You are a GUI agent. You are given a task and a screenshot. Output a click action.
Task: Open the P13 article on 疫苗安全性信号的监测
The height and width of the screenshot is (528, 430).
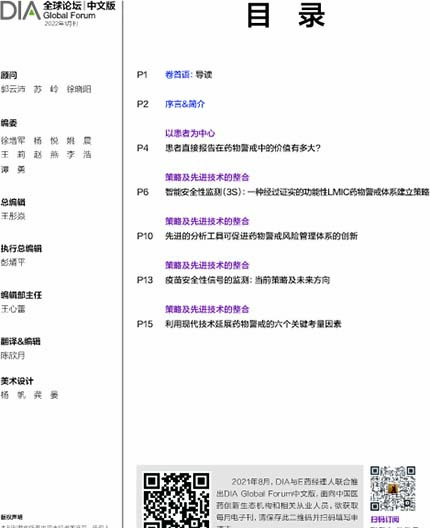[247, 280]
